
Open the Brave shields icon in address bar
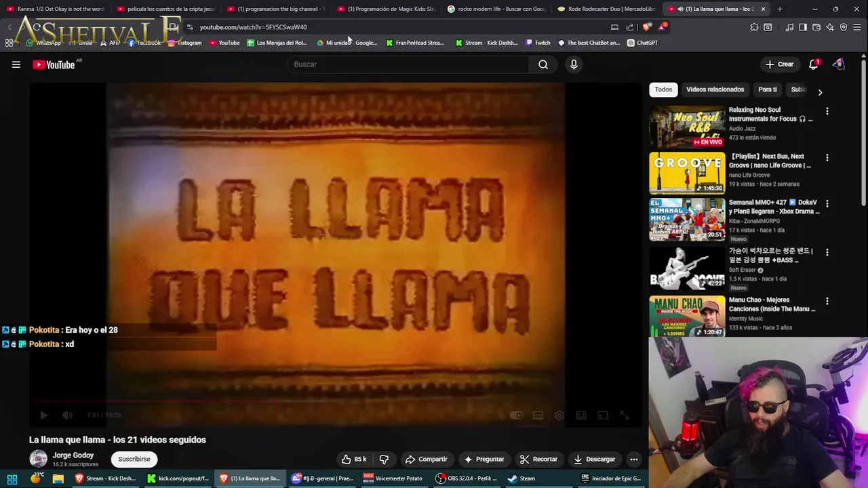click(646, 27)
